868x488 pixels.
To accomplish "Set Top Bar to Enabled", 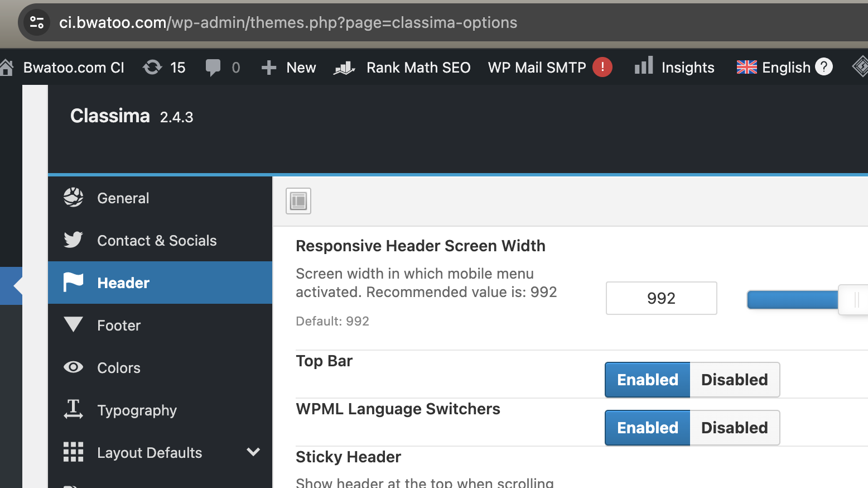I will 648,380.
